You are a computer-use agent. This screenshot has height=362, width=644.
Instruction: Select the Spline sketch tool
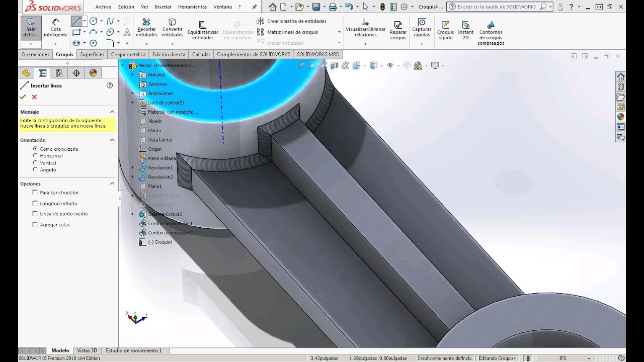[x=110, y=21]
